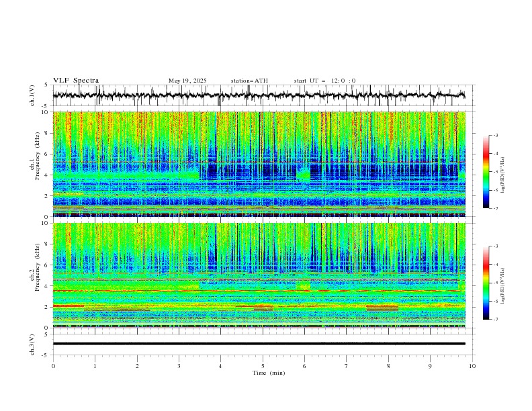Viewport: 532px width, 411px height.
Task: Click tick label "7" on time axis
Action: click(347, 366)
